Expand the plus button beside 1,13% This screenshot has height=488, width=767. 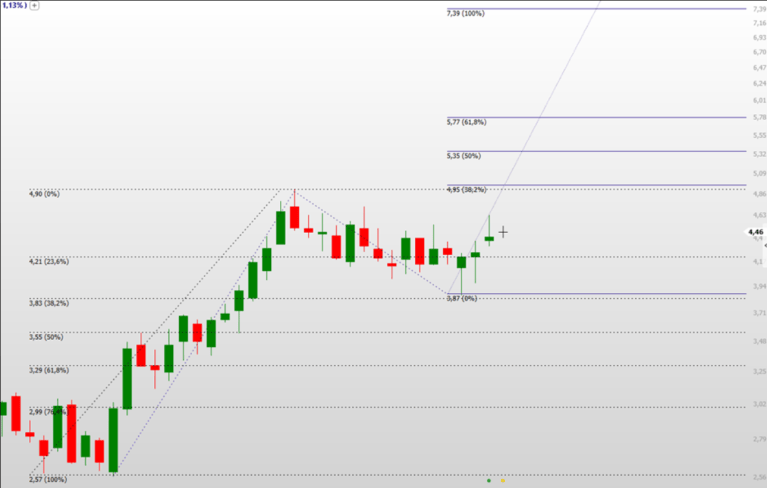pyautogui.click(x=34, y=5)
